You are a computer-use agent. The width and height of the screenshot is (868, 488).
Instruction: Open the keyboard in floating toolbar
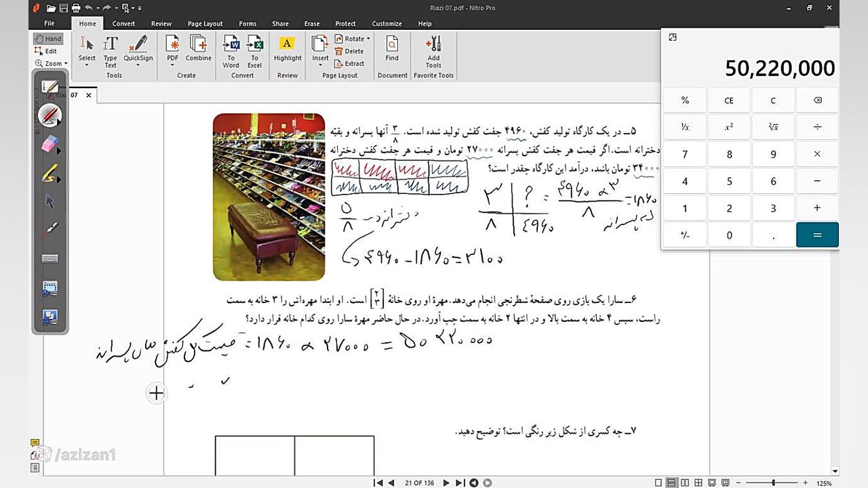pyautogui.click(x=50, y=258)
